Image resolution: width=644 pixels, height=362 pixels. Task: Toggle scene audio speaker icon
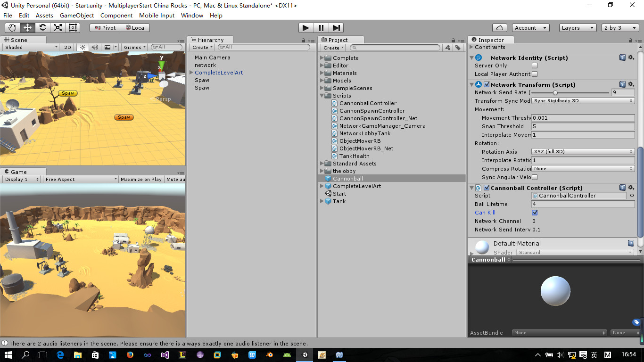pyautogui.click(x=95, y=47)
